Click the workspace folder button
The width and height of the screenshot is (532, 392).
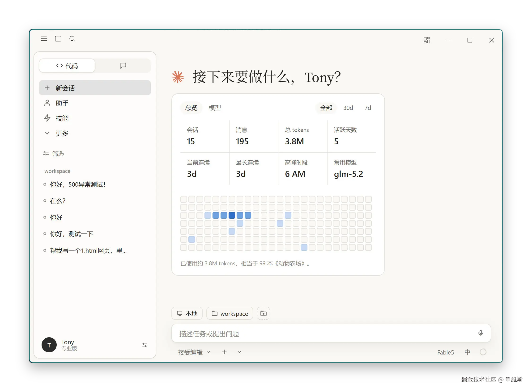click(230, 314)
